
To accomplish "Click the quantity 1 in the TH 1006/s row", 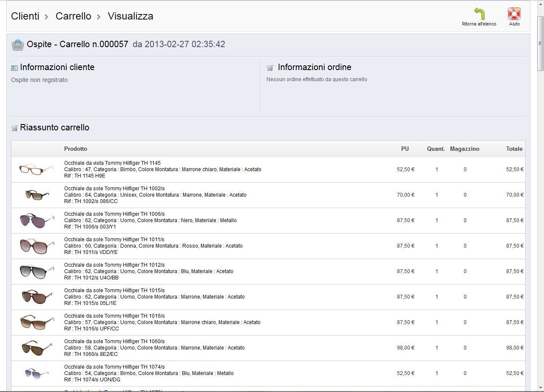I will tap(436, 220).
